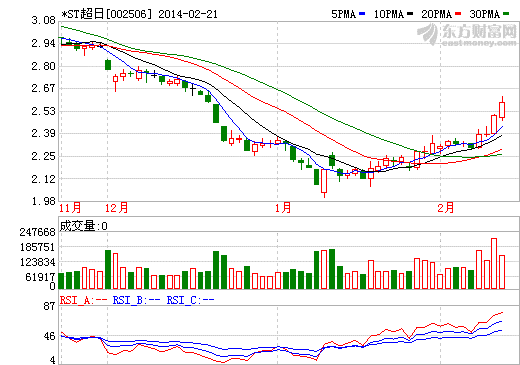This screenshot has width=520, height=365.
Task: Click the 61917 volume axis label
Action: click(x=40, y=277)
